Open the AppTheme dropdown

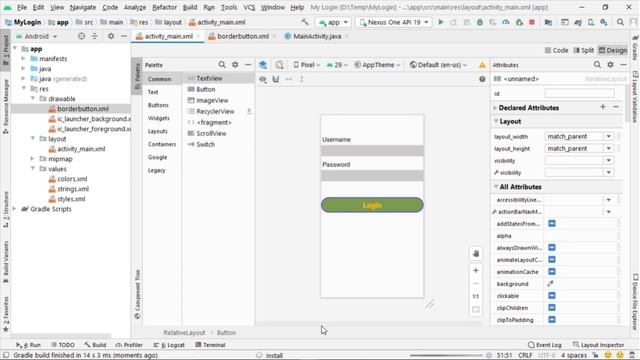(x=377, y=65)
